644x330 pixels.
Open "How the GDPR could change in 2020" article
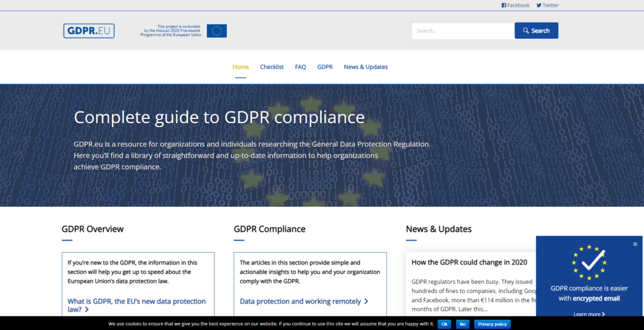pos(469,262)
